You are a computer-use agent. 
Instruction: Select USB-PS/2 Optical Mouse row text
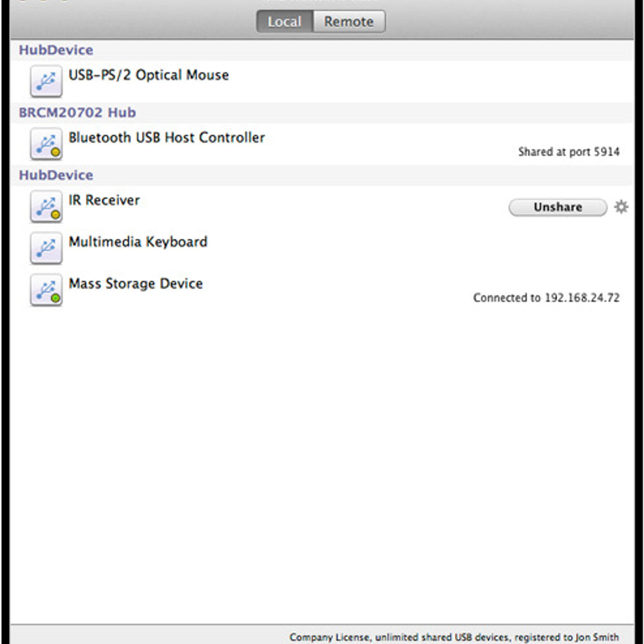(149, 75)
